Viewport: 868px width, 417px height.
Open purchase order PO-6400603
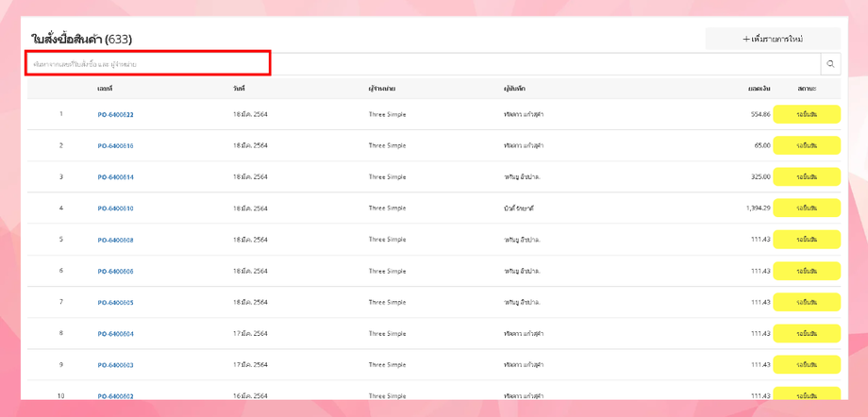tap(115, 365)
